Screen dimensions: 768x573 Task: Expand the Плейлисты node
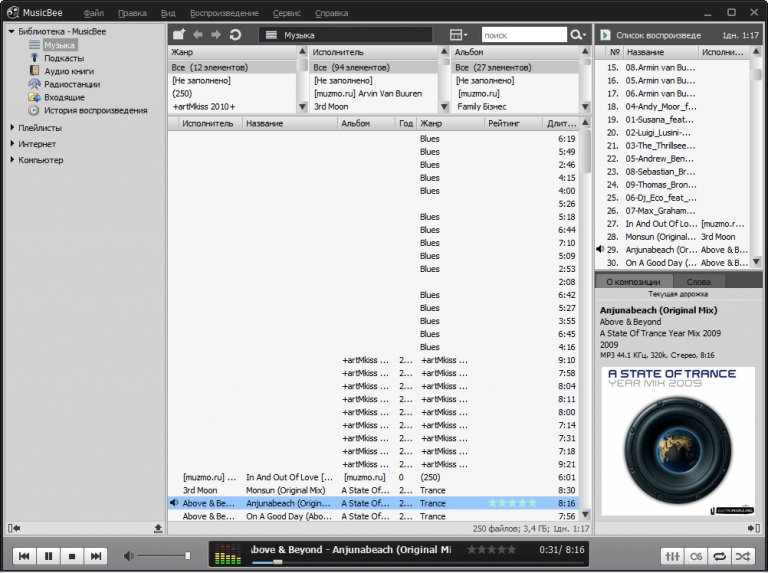[x=12, y=127]
